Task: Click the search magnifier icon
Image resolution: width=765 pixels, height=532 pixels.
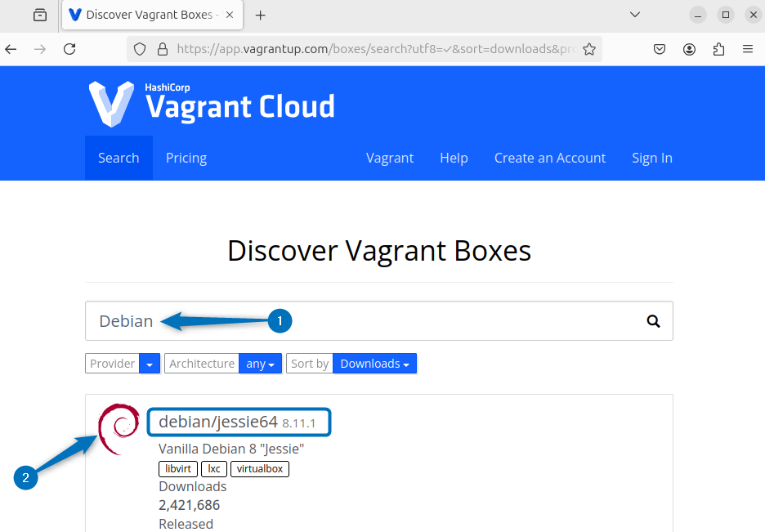Action: click(x=653, y=321)
